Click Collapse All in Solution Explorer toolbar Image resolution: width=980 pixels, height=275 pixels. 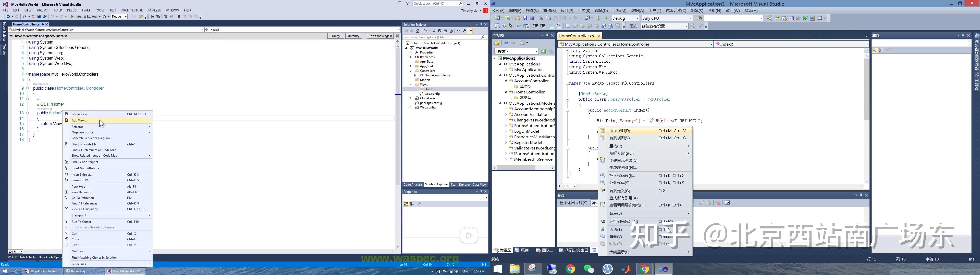coord(445,31)
